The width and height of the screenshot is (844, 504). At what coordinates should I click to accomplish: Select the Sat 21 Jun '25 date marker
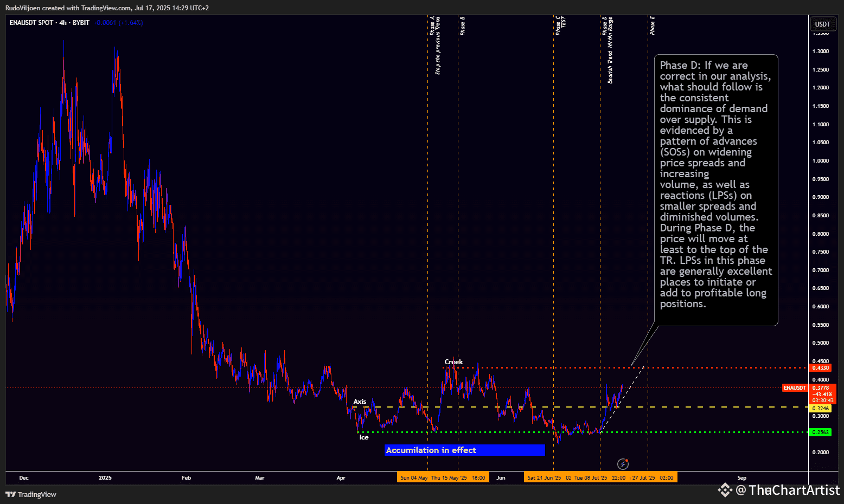coord(544,477)
